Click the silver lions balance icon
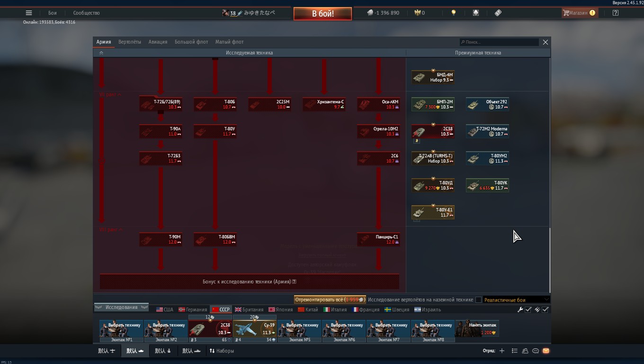This screenshot has height=364, width=644. pyautogui.click(x=370, y=13)
